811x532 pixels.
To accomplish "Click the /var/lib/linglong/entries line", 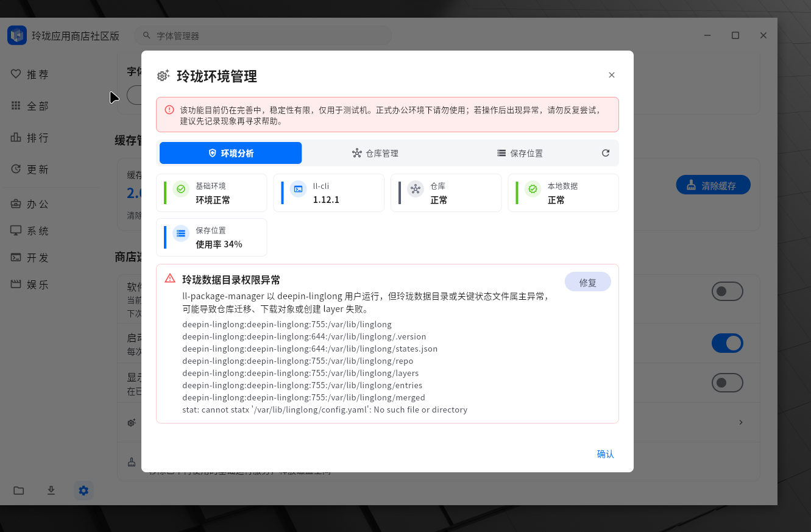I will [x=302, y=385].
